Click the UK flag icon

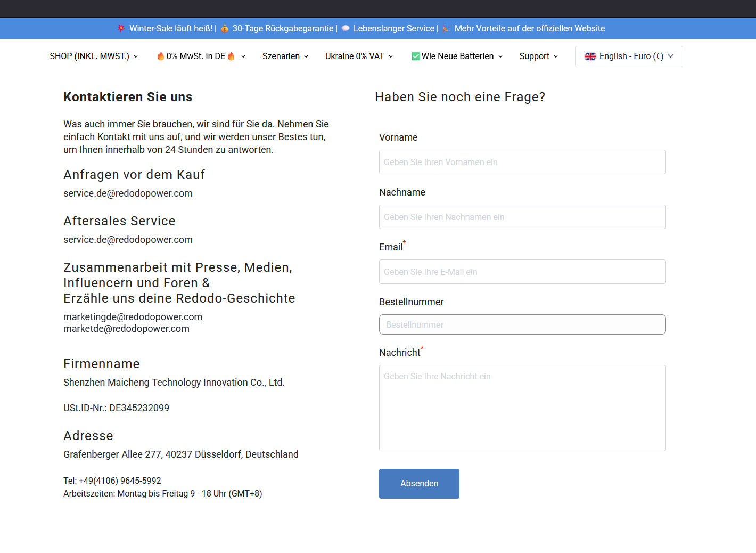pyautogui.click(x=590, y=56)
